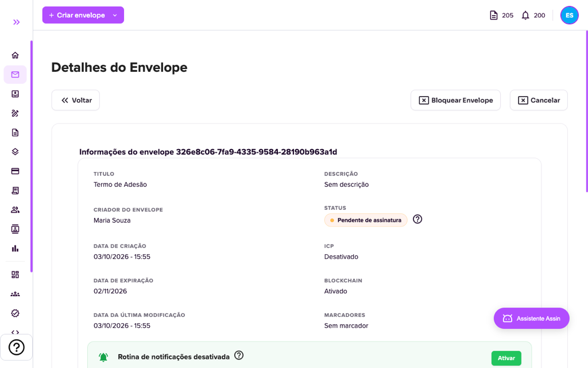This screenshot has width=588, height=368.
Task: Click the page vertical scrollbar
Action: [586, 111]
